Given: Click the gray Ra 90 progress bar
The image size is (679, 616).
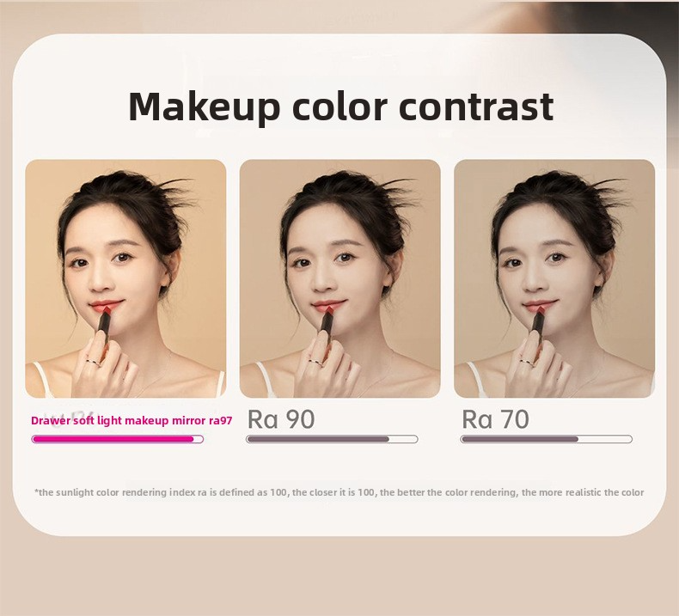Looking at the screenshot, I should click(332, 439).
